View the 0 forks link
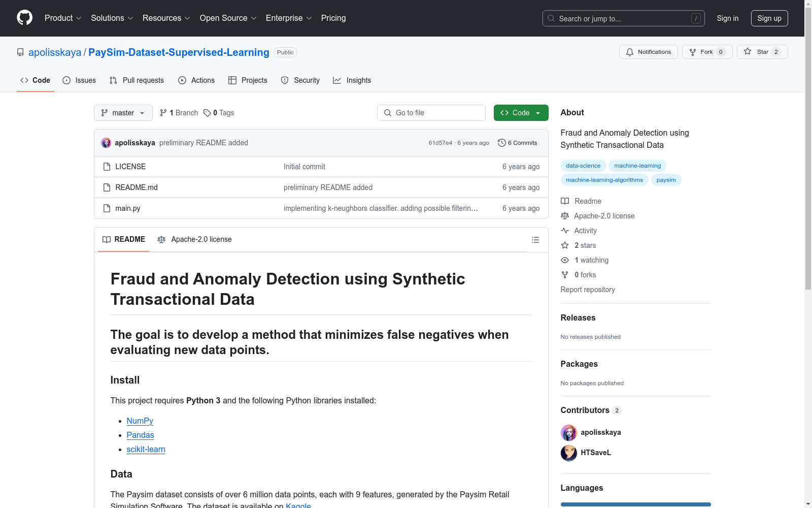 click(579, 275)
